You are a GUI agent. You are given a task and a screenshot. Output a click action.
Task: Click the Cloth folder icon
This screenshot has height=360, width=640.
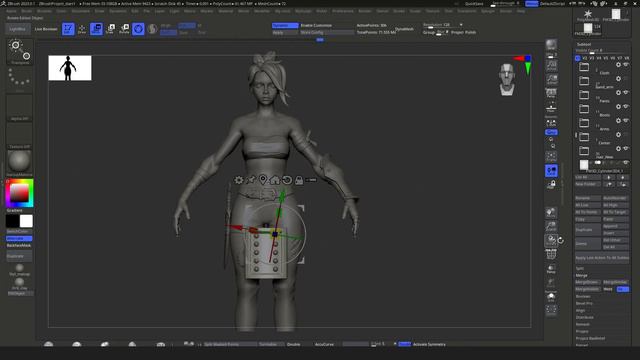tap(584, 67)
